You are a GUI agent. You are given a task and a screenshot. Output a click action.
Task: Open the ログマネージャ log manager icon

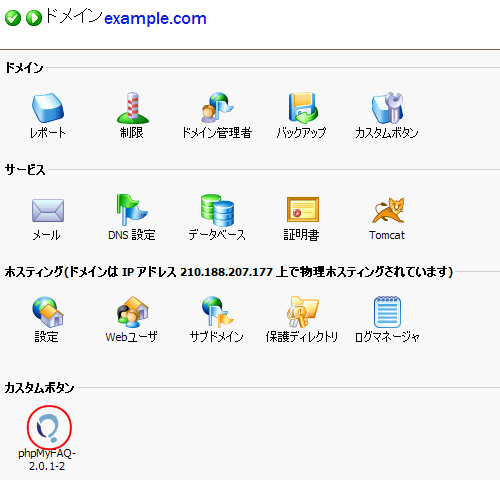(x=387, y=312)
